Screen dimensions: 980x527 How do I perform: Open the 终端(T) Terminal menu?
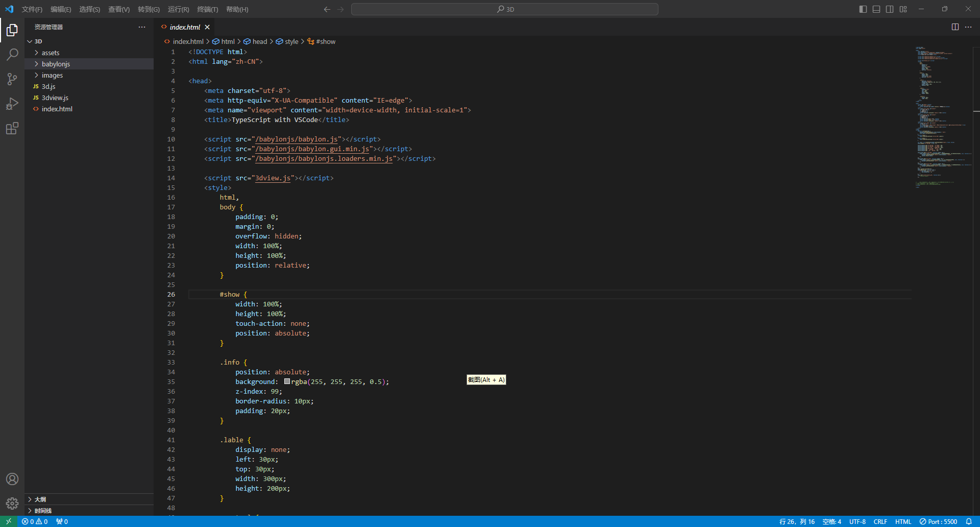tap(207, 9)
